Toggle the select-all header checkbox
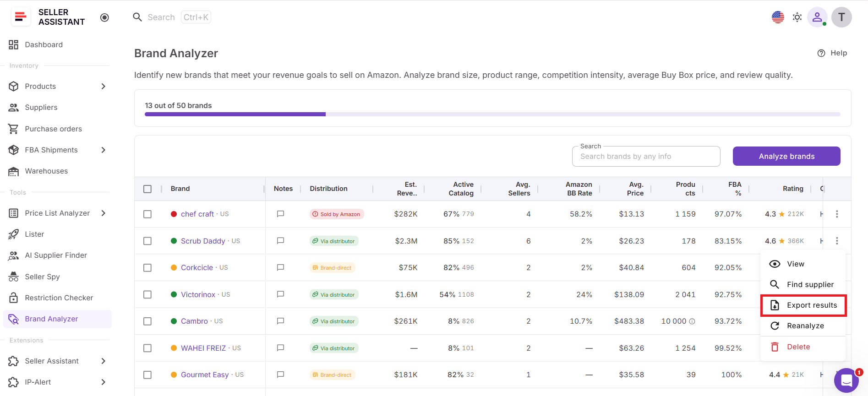This screenshot has width=868, height=396. point(147,189)
